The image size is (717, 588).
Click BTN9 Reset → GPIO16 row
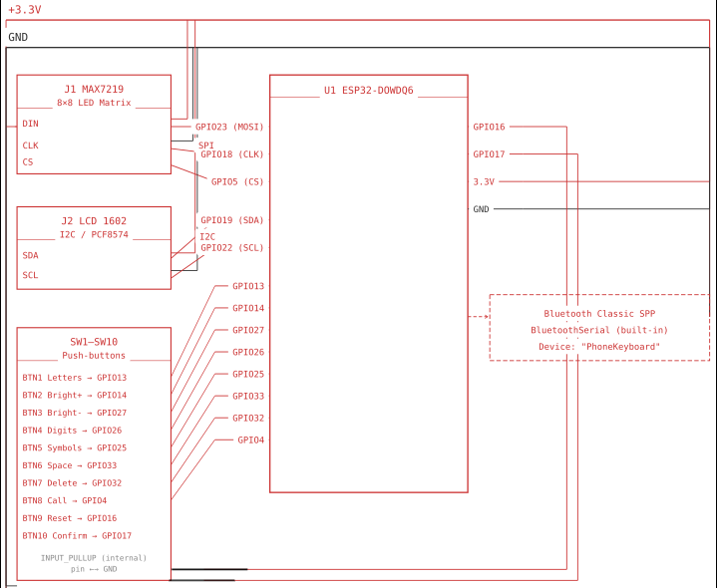[70, 518]
